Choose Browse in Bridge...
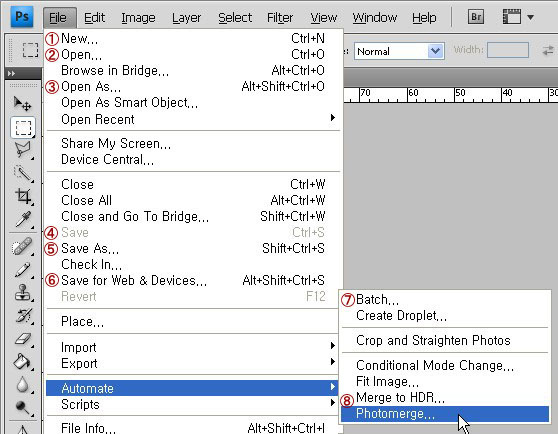The image size is (558, 434). pyautogui.click(x=193, y=70)
